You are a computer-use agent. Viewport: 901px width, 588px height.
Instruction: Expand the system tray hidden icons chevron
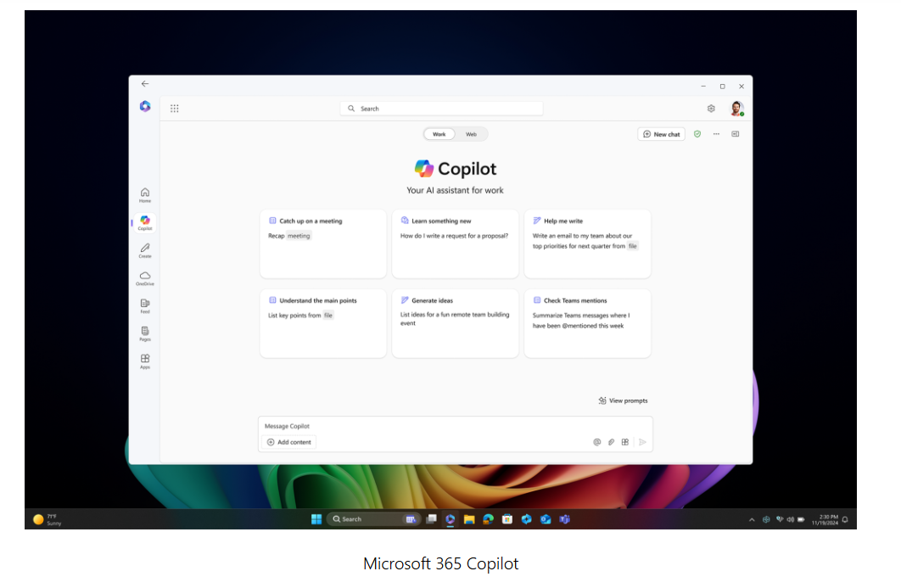(752, 519)
